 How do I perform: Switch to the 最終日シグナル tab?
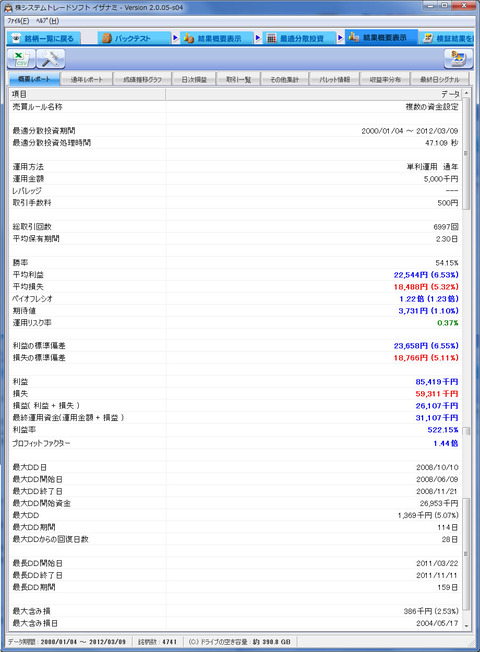(439, 79)
